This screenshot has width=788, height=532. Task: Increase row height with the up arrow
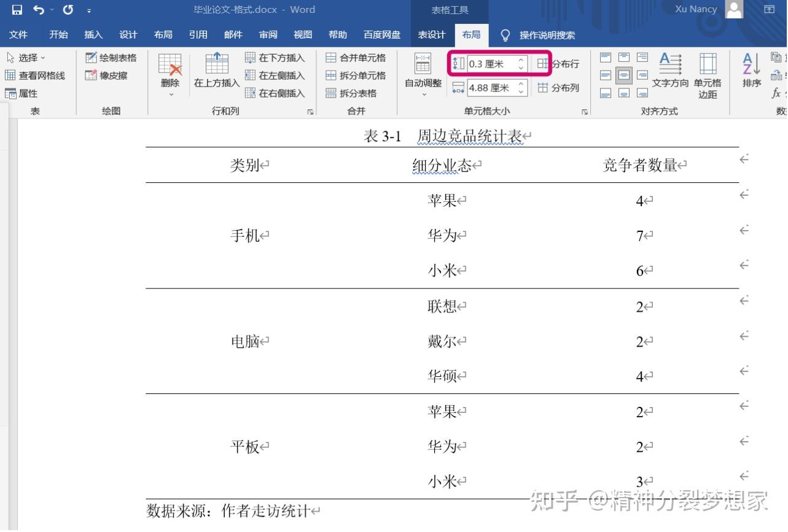(521, 60)
